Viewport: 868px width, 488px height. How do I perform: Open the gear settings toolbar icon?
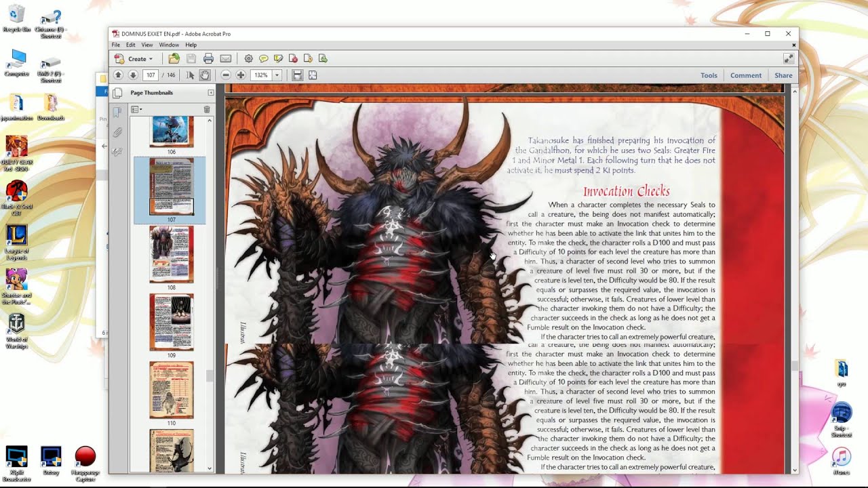[x=248, y=59]
